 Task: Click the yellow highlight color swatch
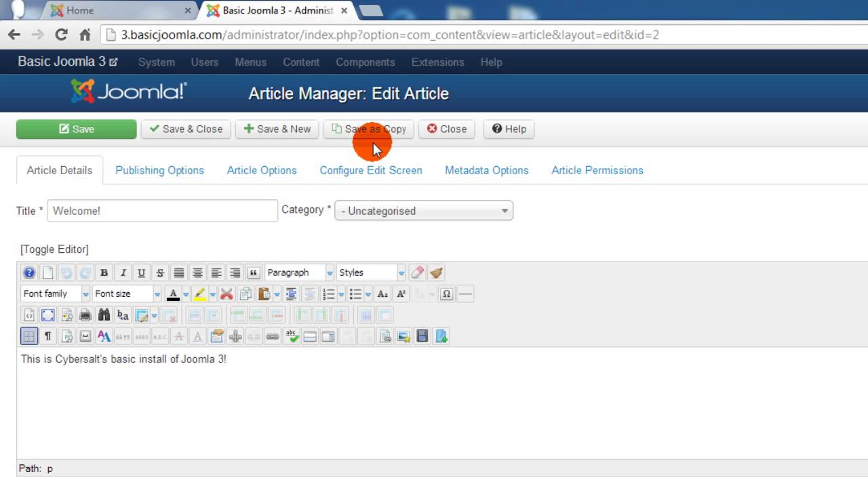pos(200,293)
